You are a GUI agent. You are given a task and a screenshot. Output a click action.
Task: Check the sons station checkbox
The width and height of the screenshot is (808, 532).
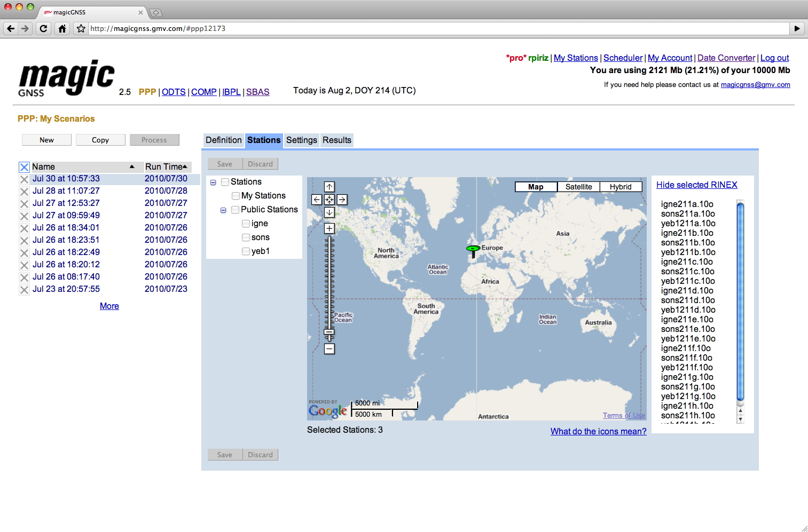(246, 237)
